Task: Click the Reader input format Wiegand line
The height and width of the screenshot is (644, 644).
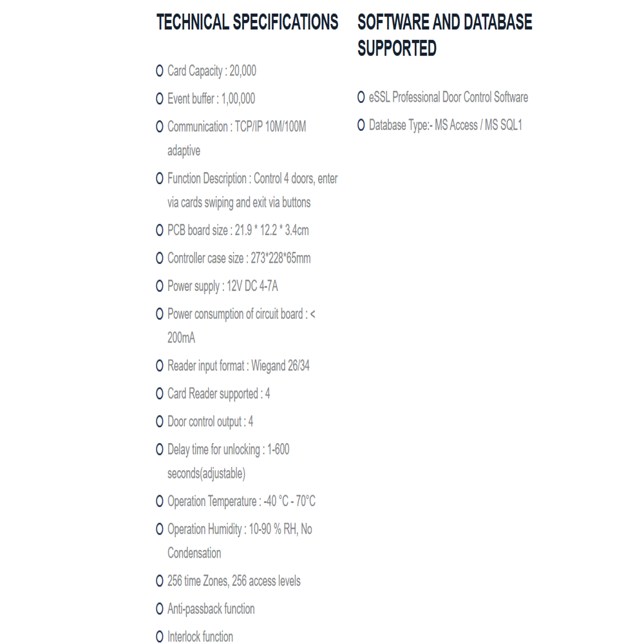Action: 239,366
